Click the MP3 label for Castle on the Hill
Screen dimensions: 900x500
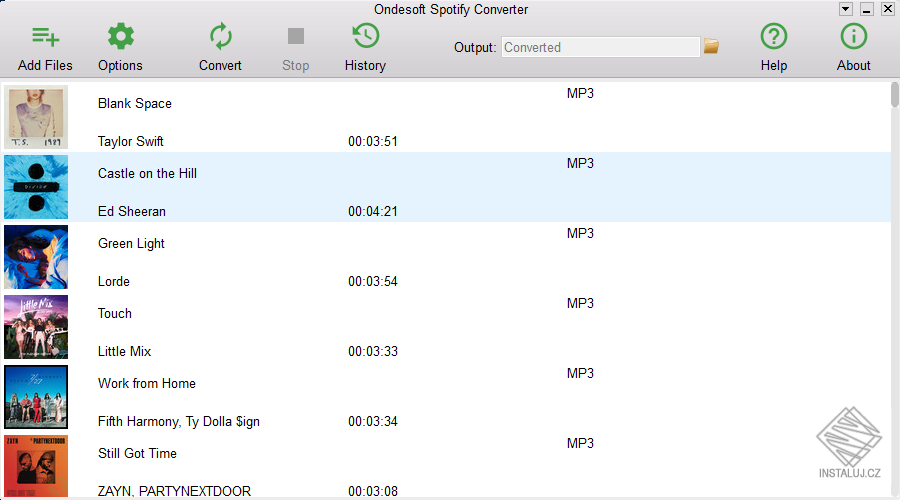580,164
